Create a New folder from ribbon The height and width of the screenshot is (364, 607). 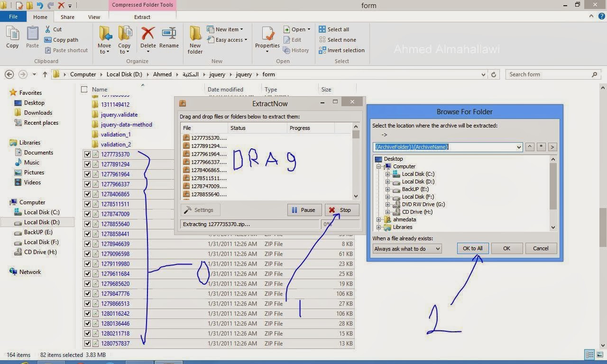pos(195,40)
